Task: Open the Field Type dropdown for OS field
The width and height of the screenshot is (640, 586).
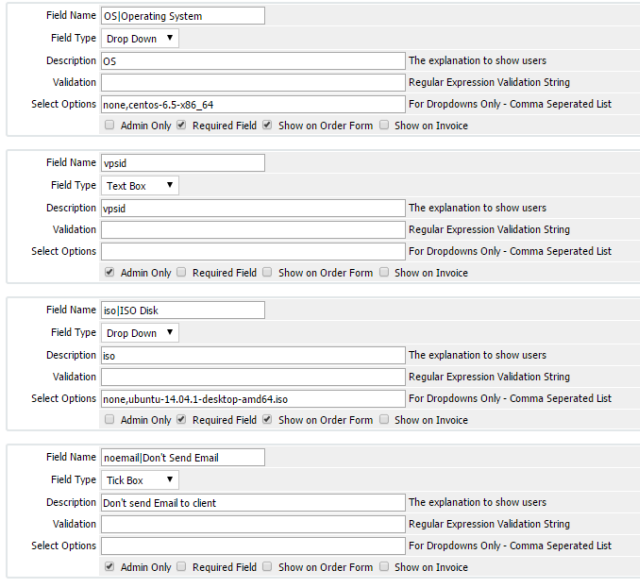Action: [140, 39]
